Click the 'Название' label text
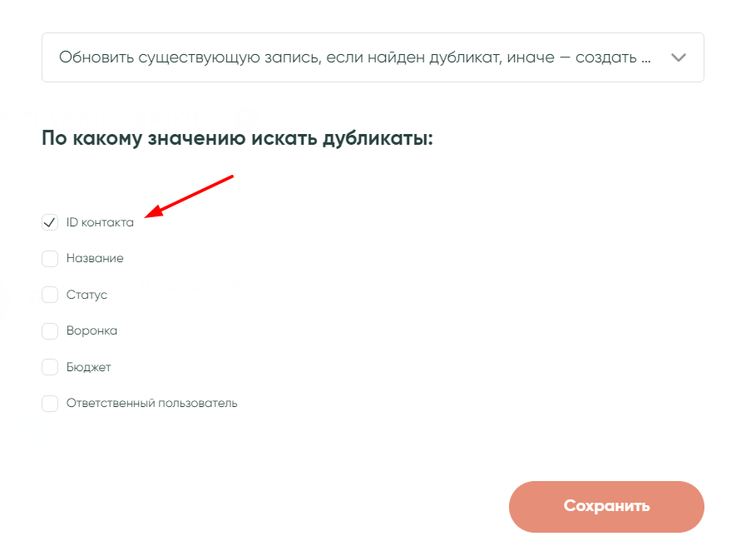The image size is (756, 556). click(x=95, y=259)
